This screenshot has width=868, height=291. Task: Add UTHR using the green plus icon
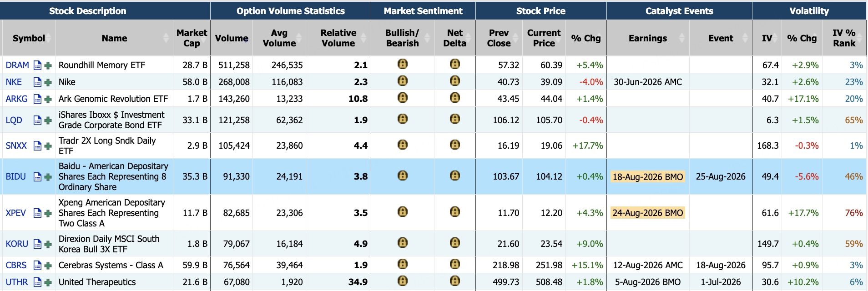(48, 282)
